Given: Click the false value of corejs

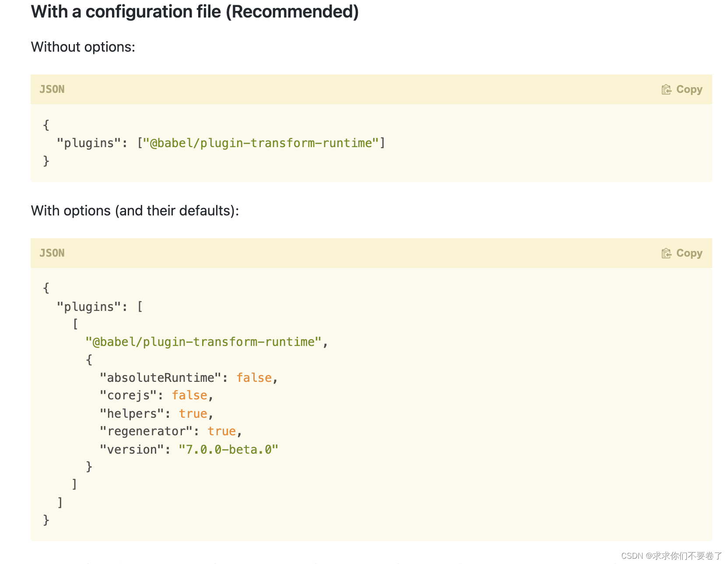Looking at the screenshot, I should click(189, 395).
